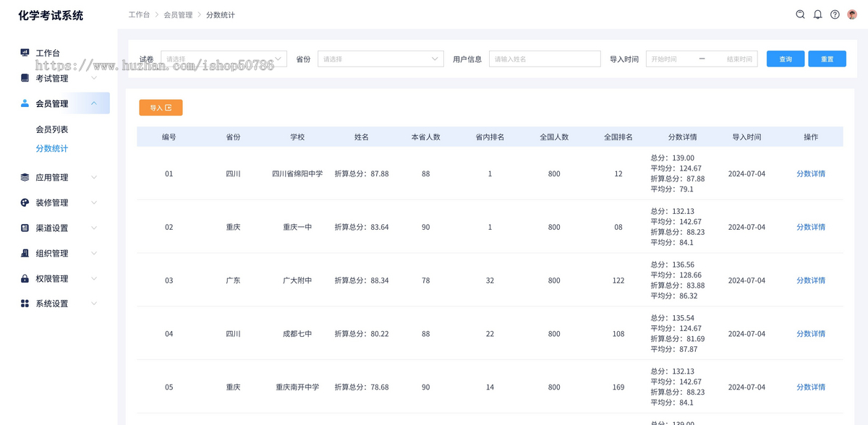
Task: Expand the 装修管理 menu chevron
Action: [94, 202]
